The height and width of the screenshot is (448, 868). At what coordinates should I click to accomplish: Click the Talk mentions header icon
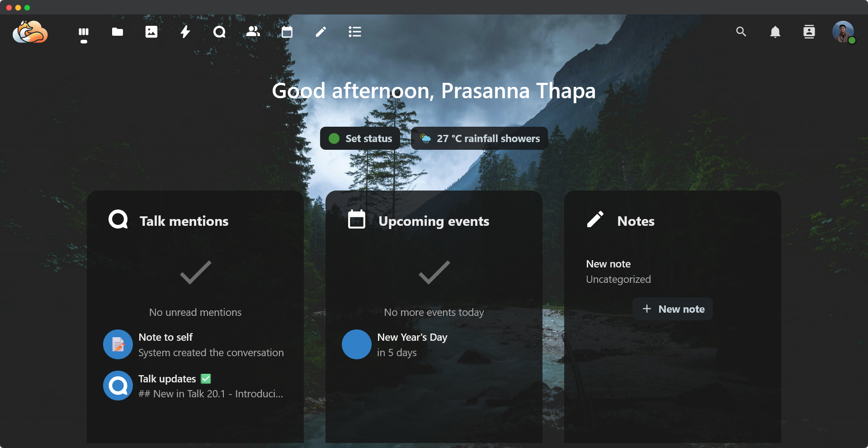click(x=118, y=219)
